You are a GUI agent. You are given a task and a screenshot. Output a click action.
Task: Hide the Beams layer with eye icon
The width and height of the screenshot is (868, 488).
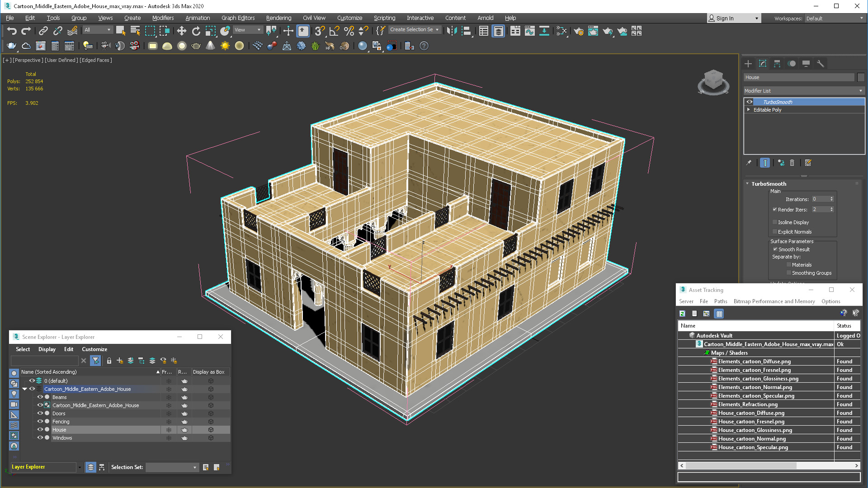(x=40, y=397)
